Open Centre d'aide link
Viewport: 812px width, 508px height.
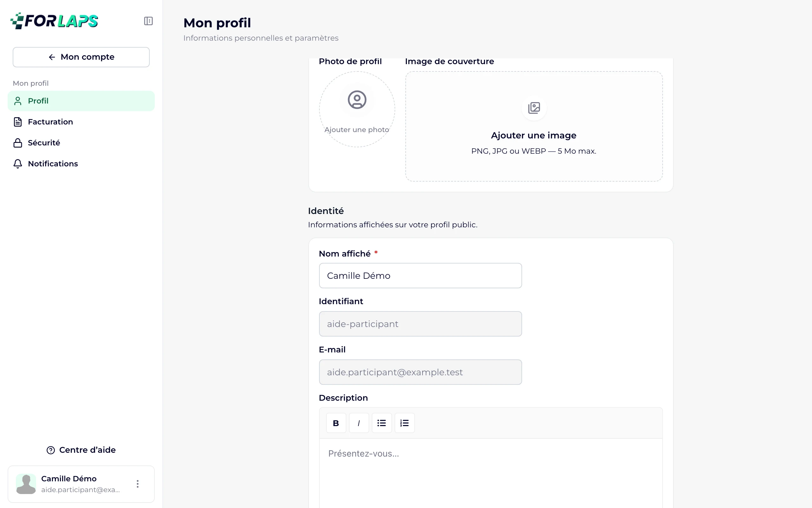pyautogui.click(x=81, y=450)
